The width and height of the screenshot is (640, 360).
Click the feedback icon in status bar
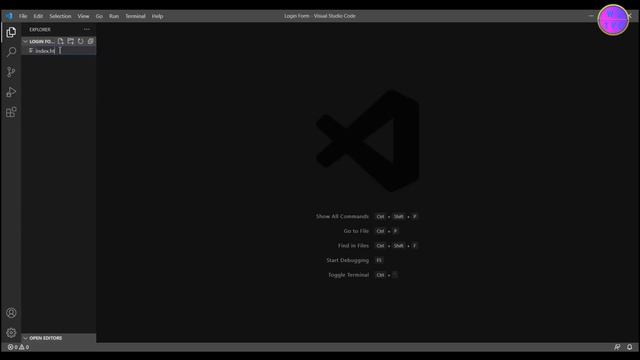point(617,347)
